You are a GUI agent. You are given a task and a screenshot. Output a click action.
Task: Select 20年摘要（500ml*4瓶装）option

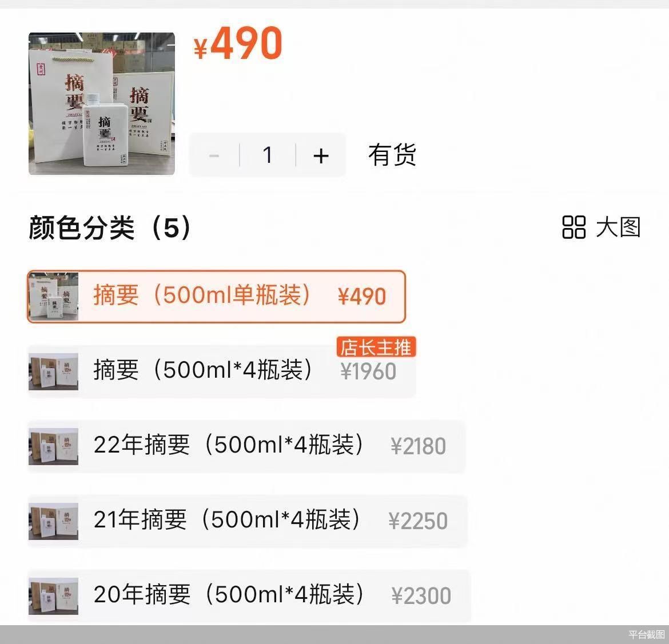[x=249, y=596]
